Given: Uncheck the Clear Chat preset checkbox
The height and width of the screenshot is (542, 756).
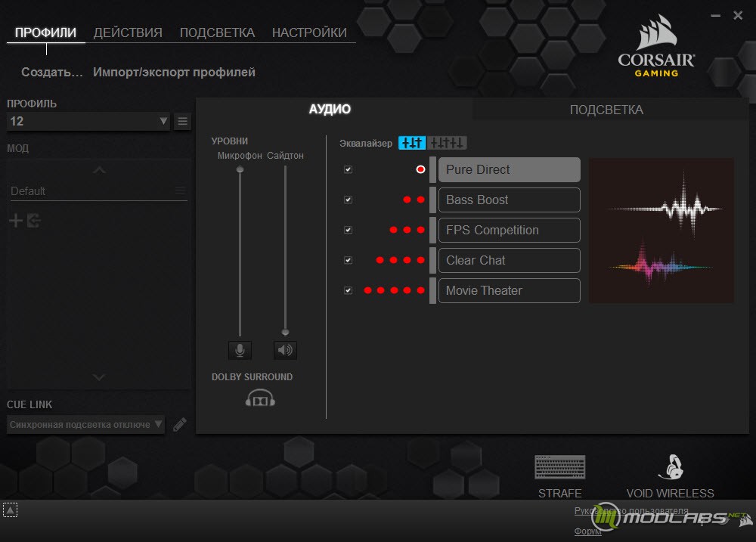Looking at the screenshot, I should pyautogui.click(x=348, y=260).
